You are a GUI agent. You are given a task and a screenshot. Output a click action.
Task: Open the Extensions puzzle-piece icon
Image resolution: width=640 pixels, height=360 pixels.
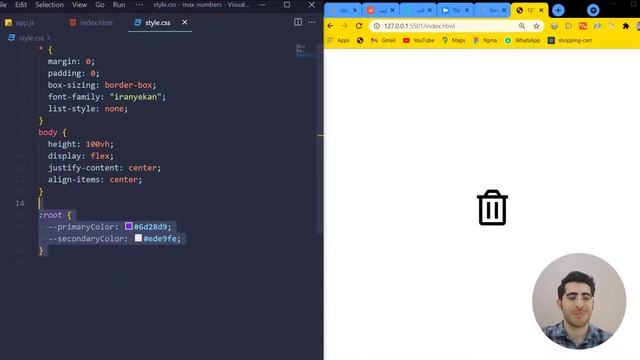click(626, 26)
